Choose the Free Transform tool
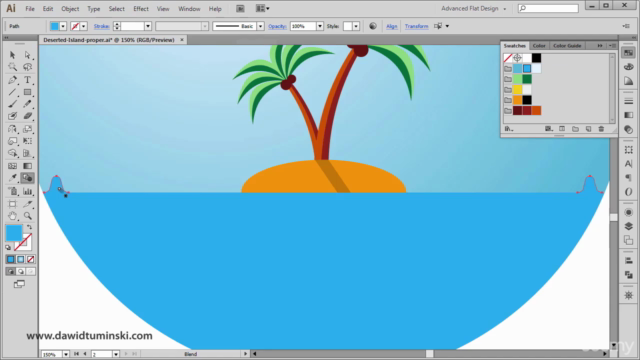Screen dimensions: 640x360 27,141
